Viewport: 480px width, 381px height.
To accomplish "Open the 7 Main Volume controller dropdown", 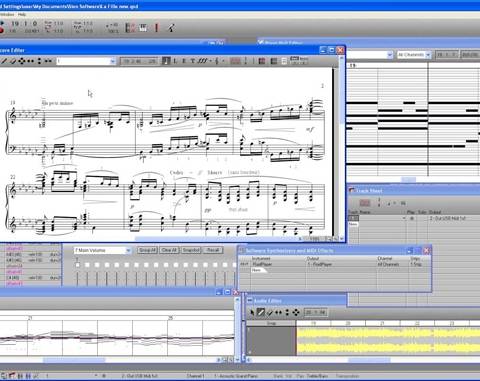I will [x=128, y=250].
